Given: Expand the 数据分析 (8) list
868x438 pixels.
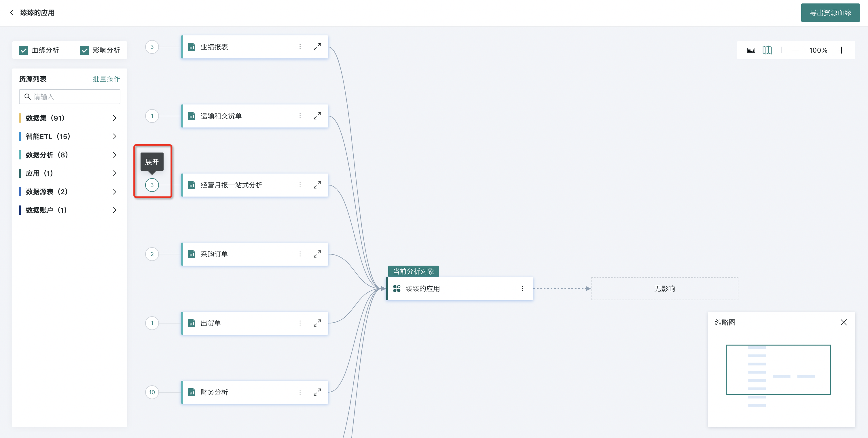Looking at the screenshot, I should 70,155.
